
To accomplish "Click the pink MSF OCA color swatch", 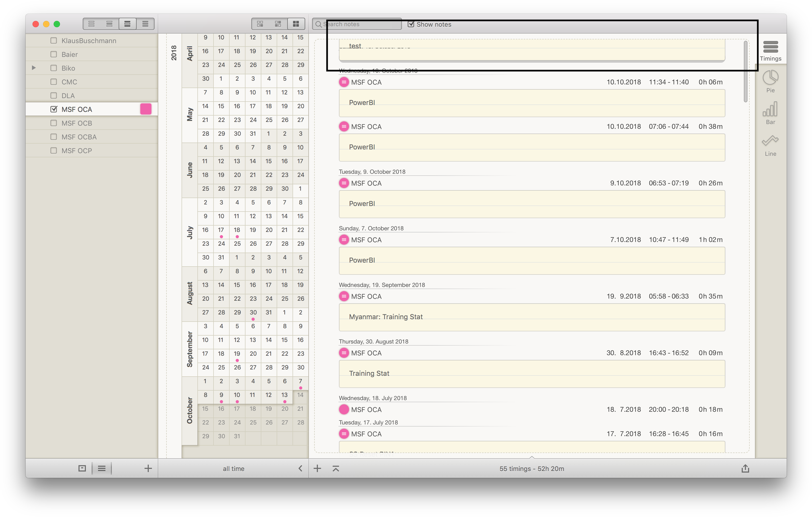I will 146,109.
